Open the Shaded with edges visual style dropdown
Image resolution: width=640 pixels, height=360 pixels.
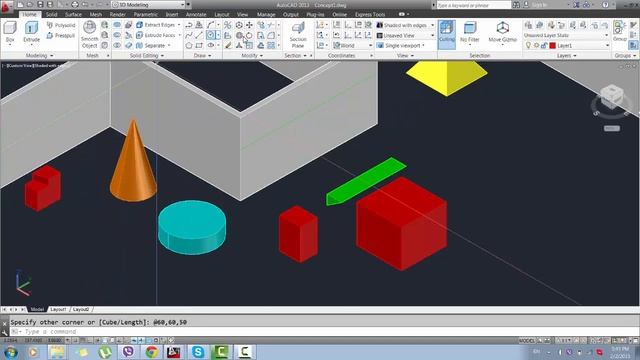click(x=405, y=25)
